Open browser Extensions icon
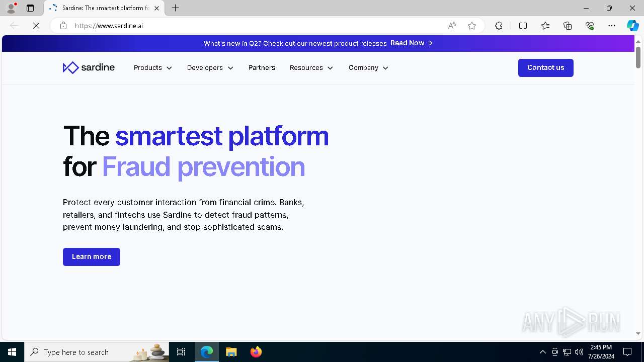This screenshot has height=362, width=644. (x=499, y=26)
